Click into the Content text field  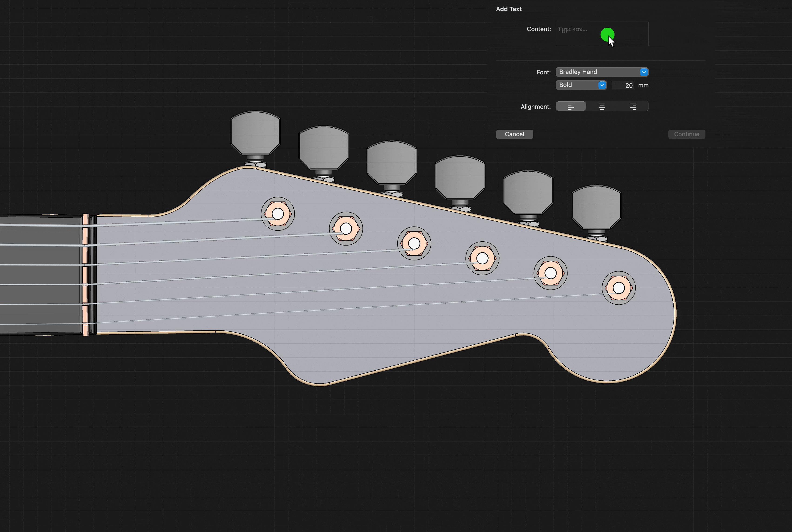coord(601,34)
